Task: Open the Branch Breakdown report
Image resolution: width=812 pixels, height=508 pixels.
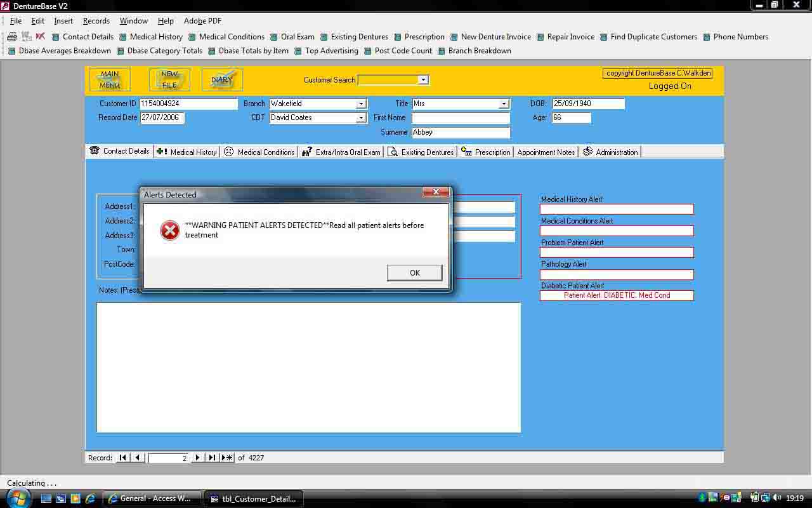Action: point(475,51)
